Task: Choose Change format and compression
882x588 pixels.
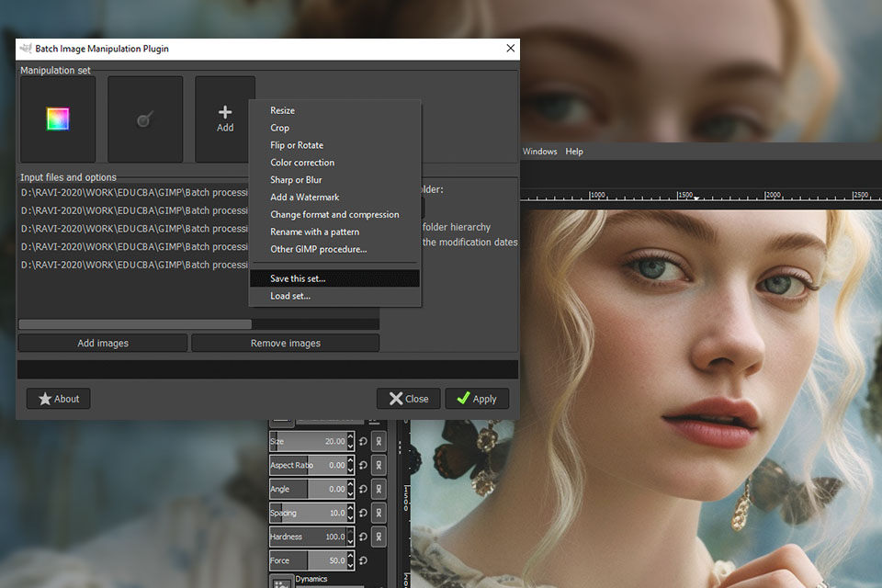Action: click(x=334, y=214)
